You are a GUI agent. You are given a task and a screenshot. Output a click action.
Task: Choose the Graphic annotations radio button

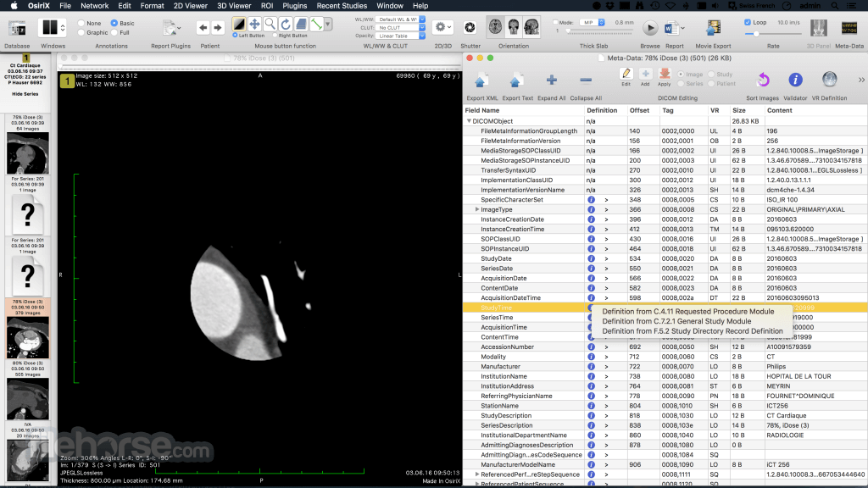[81, 33]
